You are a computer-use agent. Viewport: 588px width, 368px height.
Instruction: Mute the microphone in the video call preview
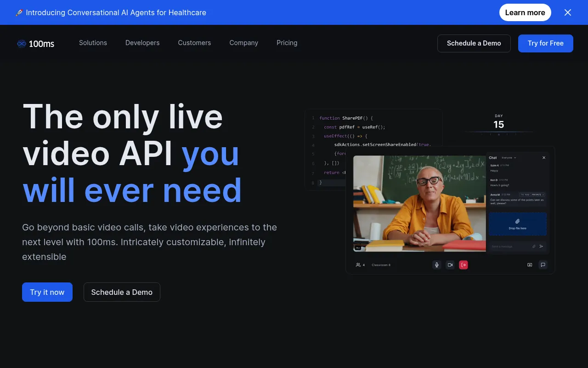pos(437,265)
